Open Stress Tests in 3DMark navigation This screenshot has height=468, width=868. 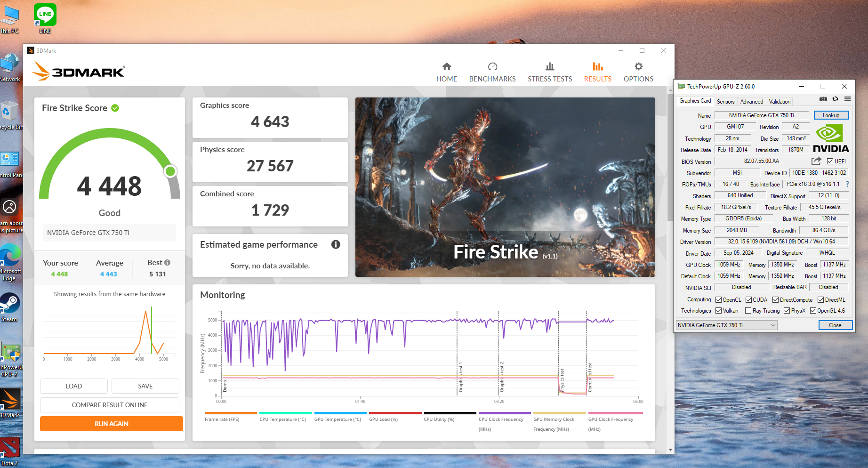pos(549,72)
